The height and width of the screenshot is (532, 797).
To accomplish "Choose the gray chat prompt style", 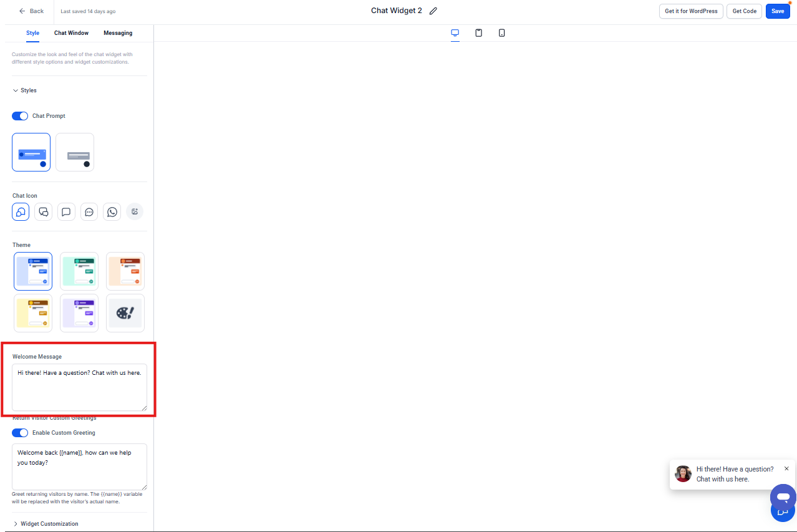I will tap(75, 152).
